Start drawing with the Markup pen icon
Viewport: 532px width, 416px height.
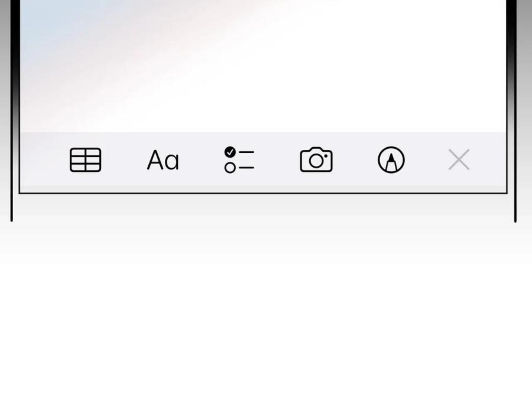391,160
